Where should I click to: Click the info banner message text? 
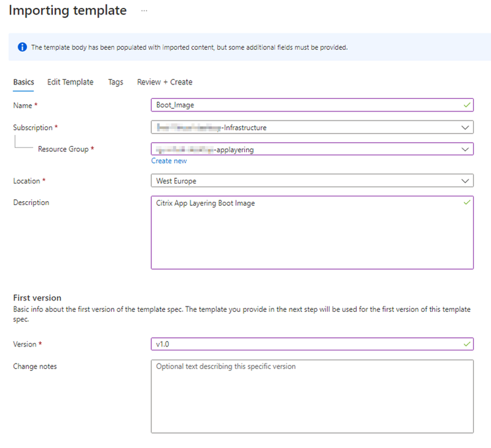tap(189, 47)
